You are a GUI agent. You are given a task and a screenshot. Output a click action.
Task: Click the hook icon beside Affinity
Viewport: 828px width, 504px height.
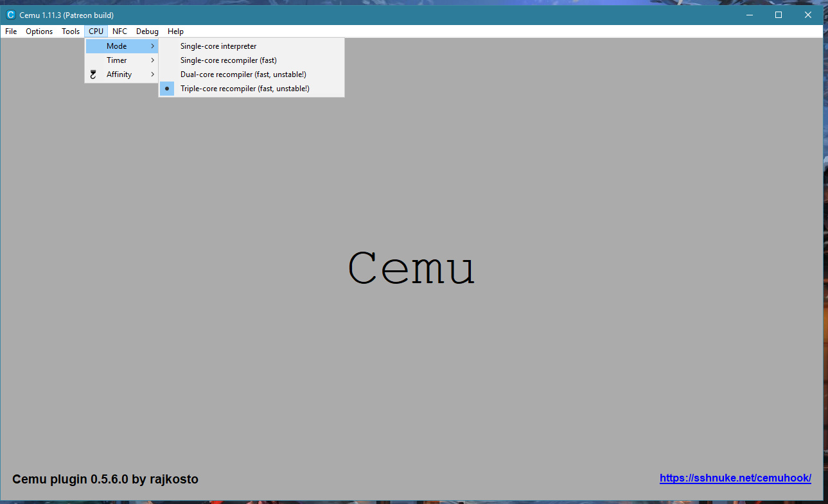pos(93,74)
